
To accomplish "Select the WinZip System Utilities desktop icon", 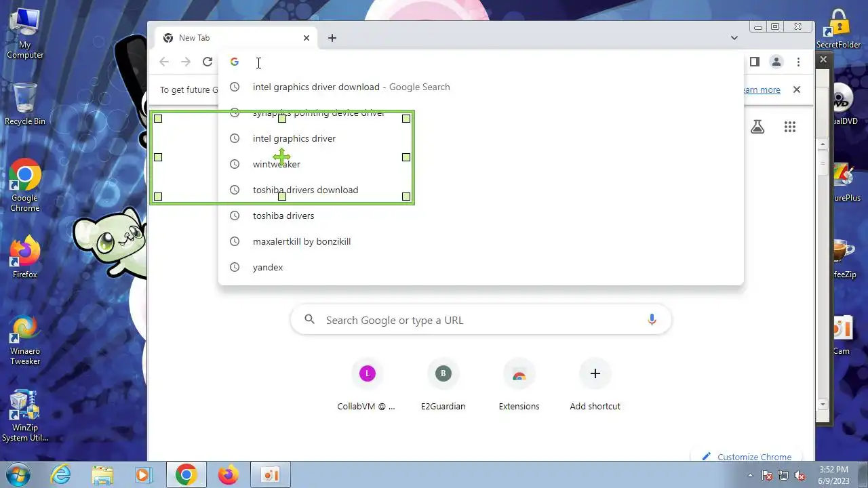I will tap(25, 416).
